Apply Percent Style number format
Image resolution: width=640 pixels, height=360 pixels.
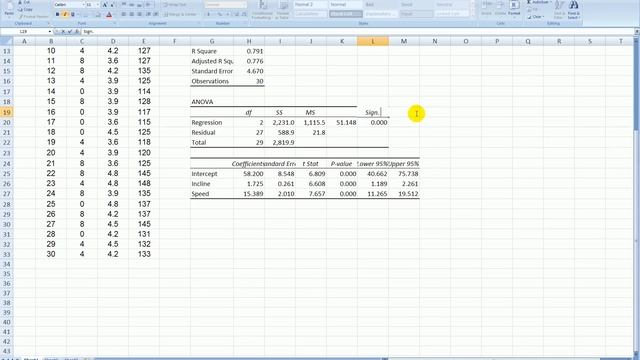tap(220, 14)
